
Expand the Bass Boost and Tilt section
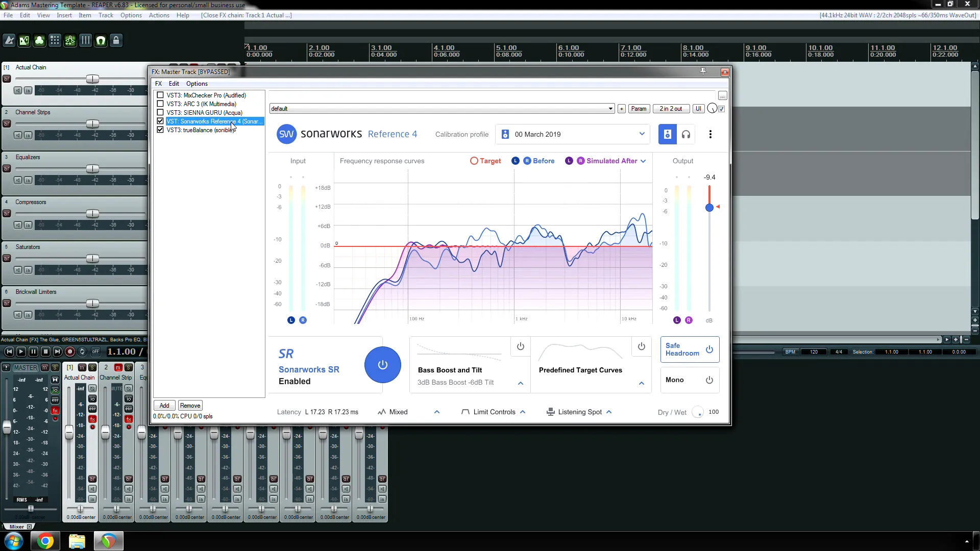[x=521, y=383]
